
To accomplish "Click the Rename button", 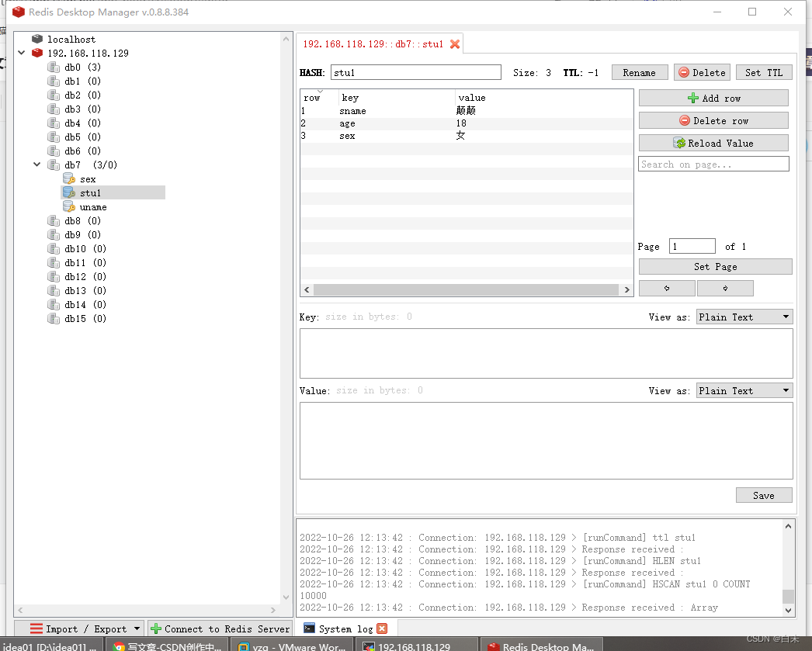I will point(639,72).
